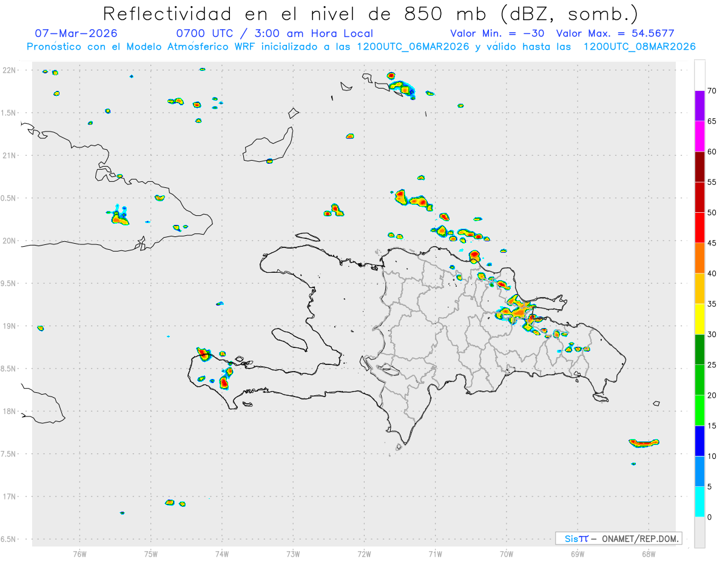Click the '69W' longitude axis label
The height and width of the screenshot is (562, 728).
578,553
